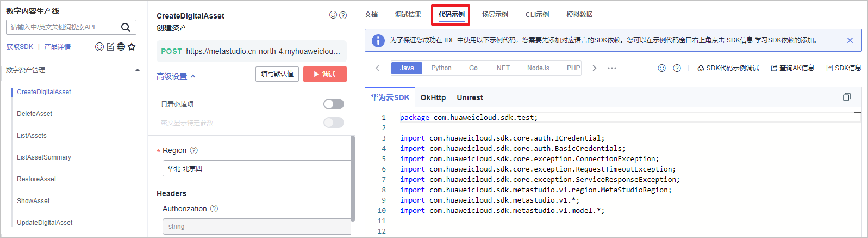The height and width of the screenshot is (238, 868).
Task: Show previous languages with left chevron
Action: coord(378,68)
